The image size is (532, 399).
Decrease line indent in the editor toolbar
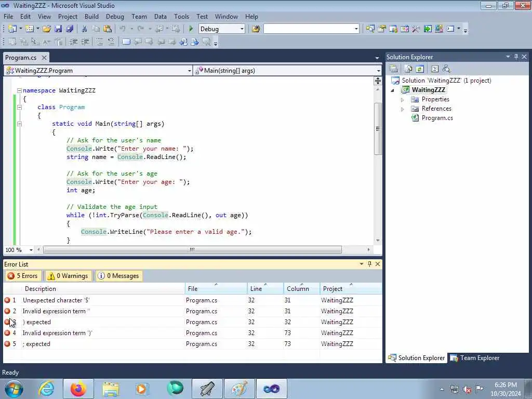pyautogui.click(x=73, y=42)
